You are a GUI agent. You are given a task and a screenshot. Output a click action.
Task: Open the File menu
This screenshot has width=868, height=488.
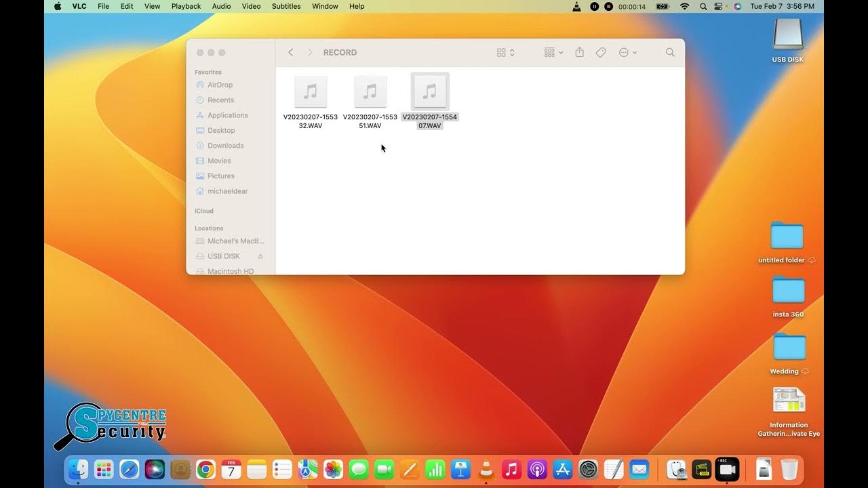(x=103, y=6)
